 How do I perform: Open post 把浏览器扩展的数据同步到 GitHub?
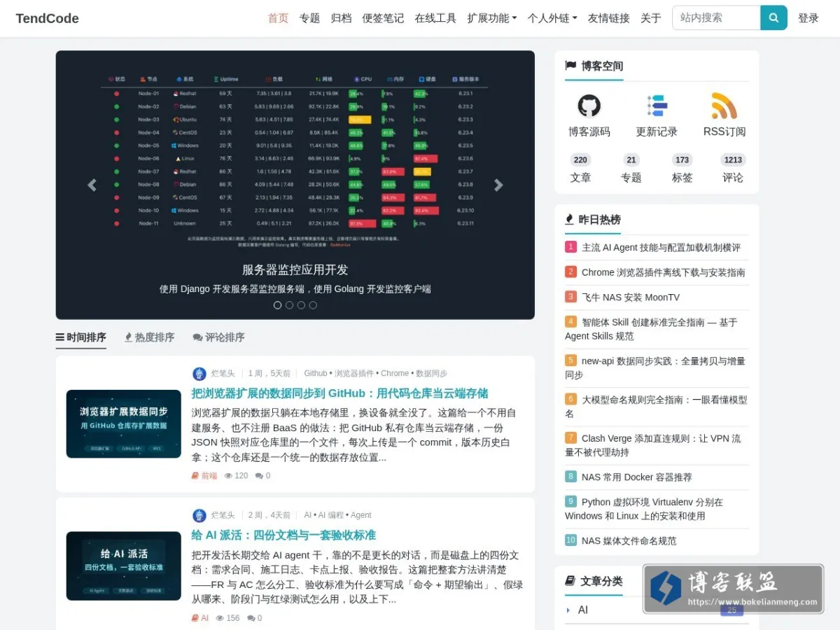339,393
